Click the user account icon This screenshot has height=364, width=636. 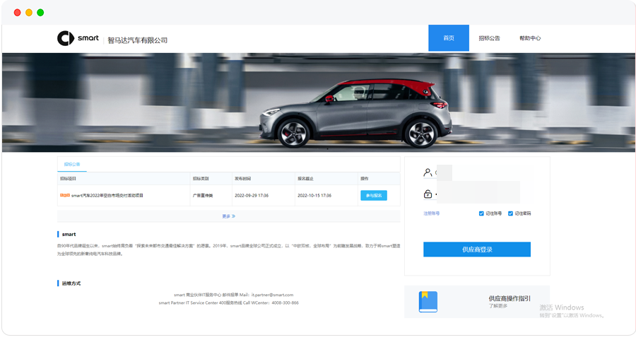[x=428, y=172]
